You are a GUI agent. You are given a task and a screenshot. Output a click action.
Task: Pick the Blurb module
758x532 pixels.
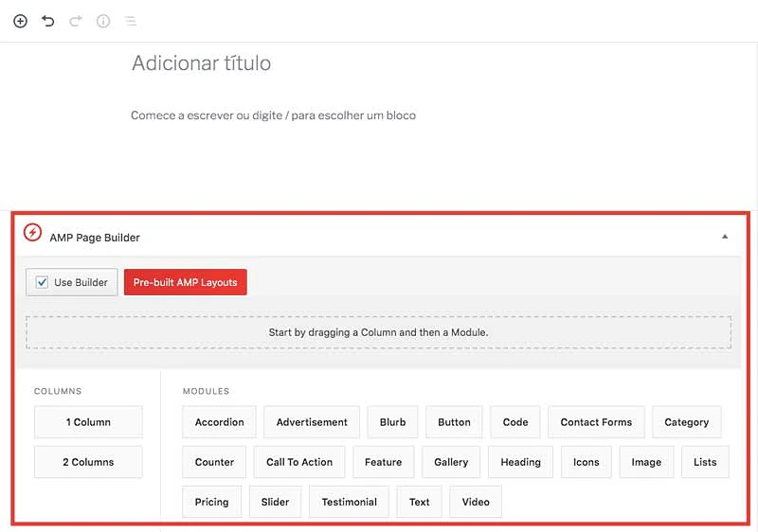point(392,422)
